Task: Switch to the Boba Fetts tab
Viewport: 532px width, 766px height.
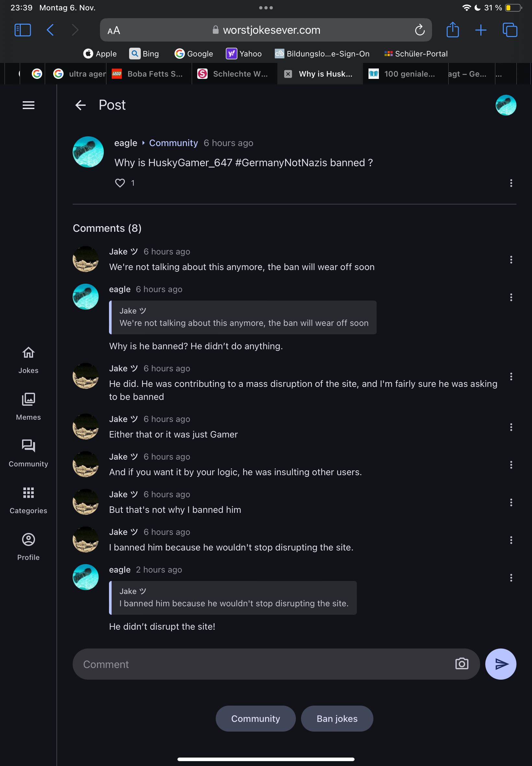Action: tap(149, 74)
